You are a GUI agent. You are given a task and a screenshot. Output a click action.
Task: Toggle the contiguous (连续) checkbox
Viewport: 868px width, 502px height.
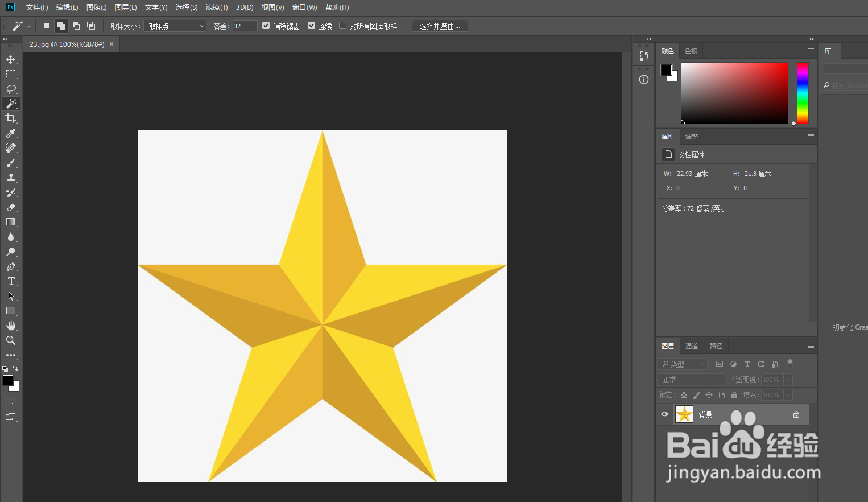311,26
